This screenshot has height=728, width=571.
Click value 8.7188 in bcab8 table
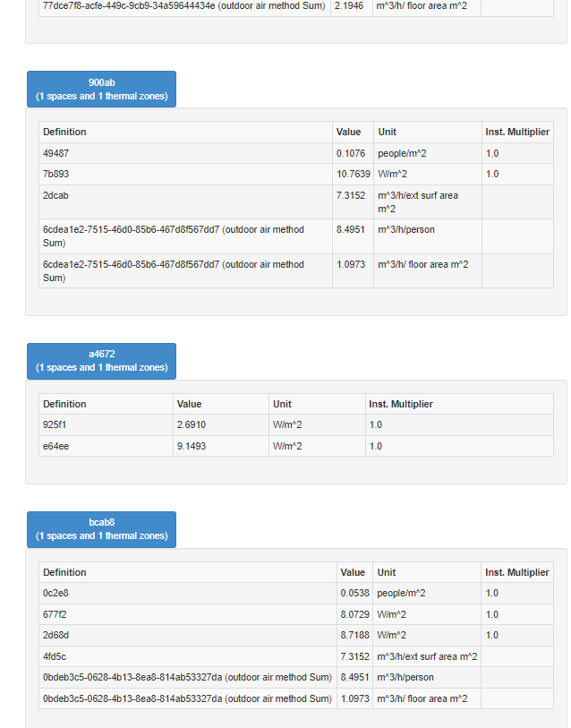(354, 635)
